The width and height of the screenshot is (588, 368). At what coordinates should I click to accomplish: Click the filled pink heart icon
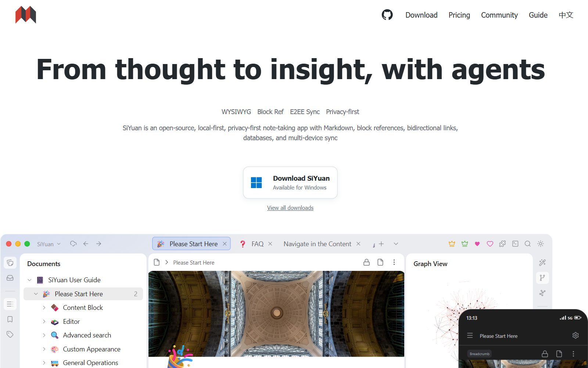(x=477, y=244)
